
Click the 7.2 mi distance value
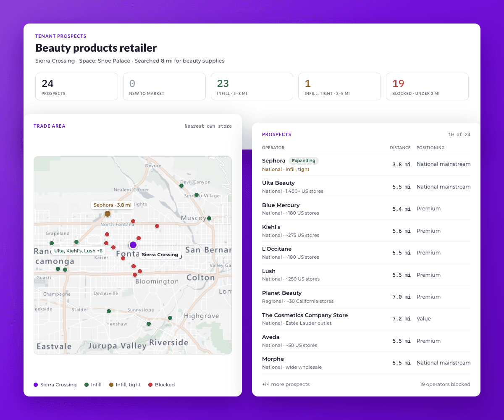pyautogui.click(x=402, y=319)
